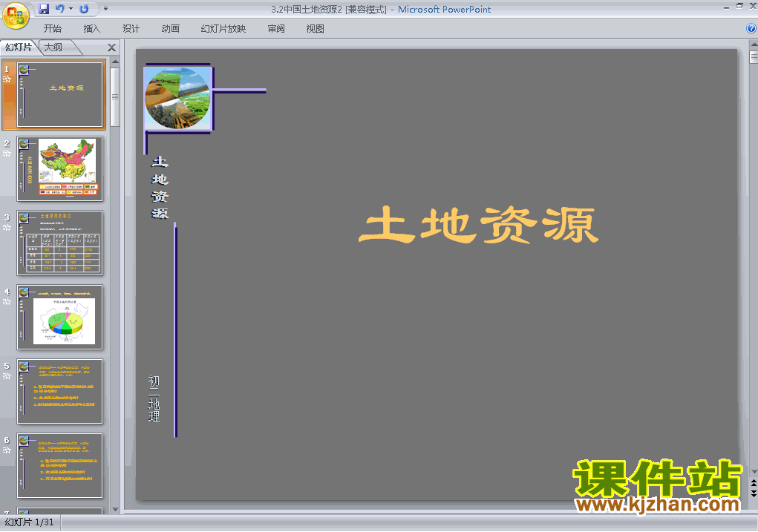Select the vertical 初二地理 text
Screen dimensions: 758x532
coord(154,398)
